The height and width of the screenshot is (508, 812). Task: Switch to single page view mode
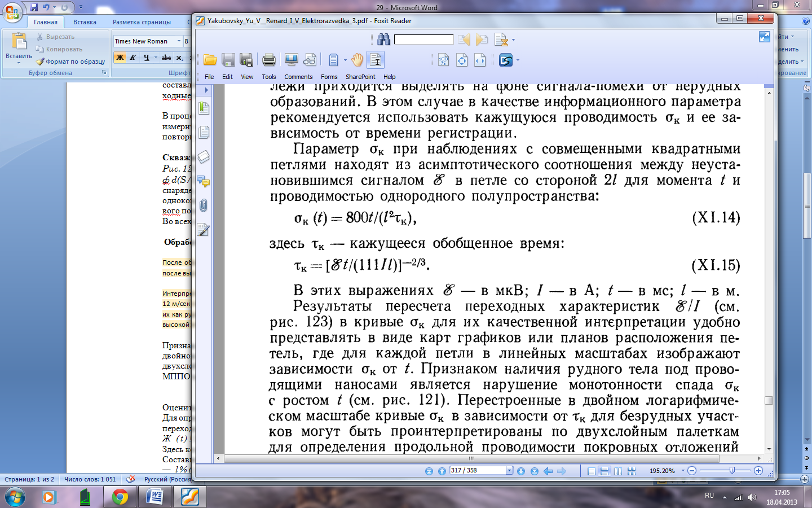coord(591,471)
